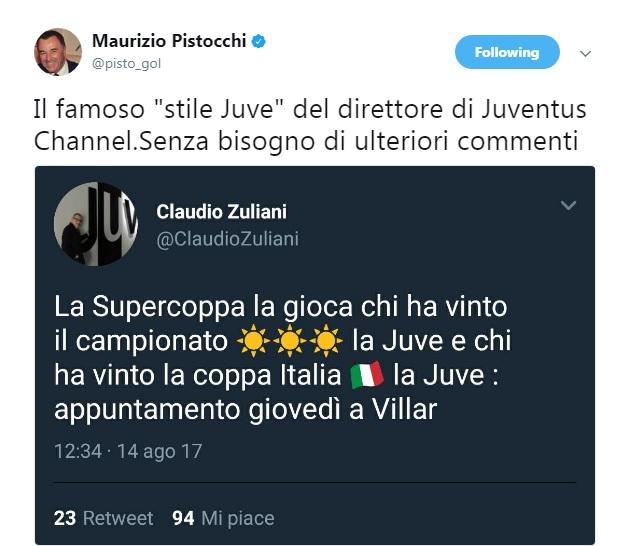Screen dimensions: 630x546
Task: View the 94 Mi piace likes
Action: [223, 518]
